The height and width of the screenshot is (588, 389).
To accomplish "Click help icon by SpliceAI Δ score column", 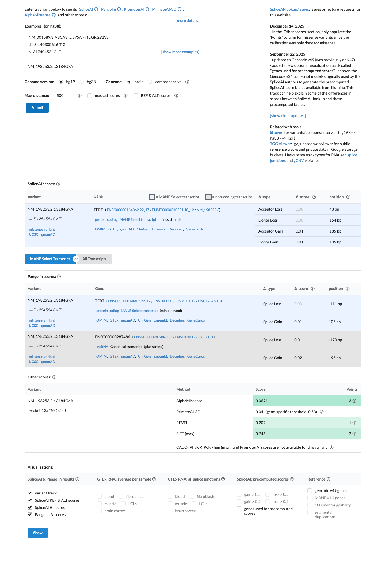I will tap(314, 197).
